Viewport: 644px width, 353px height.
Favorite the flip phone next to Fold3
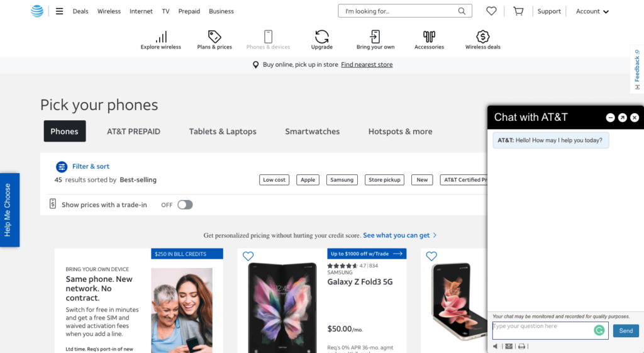[431, 256]
